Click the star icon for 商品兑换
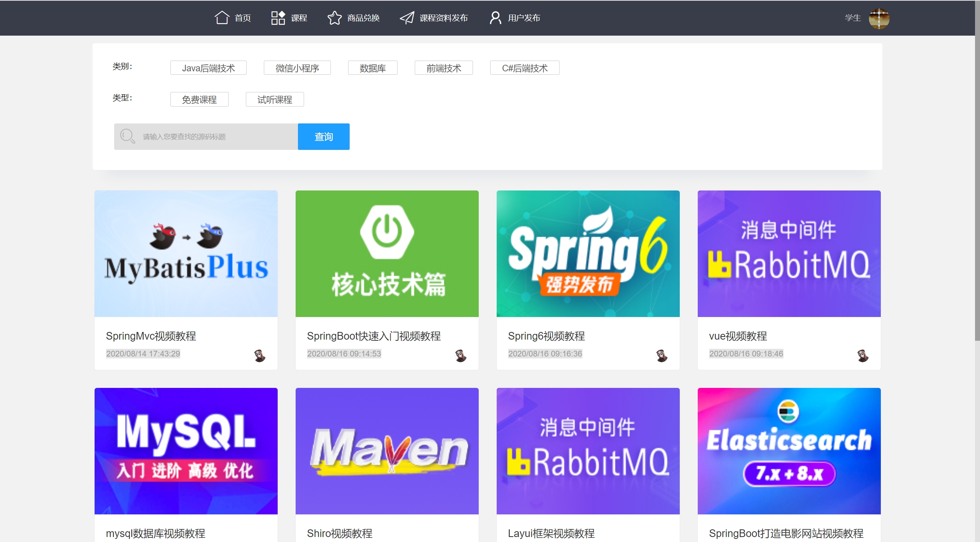Viewport: 980px width, 542px height. [334, 18]
